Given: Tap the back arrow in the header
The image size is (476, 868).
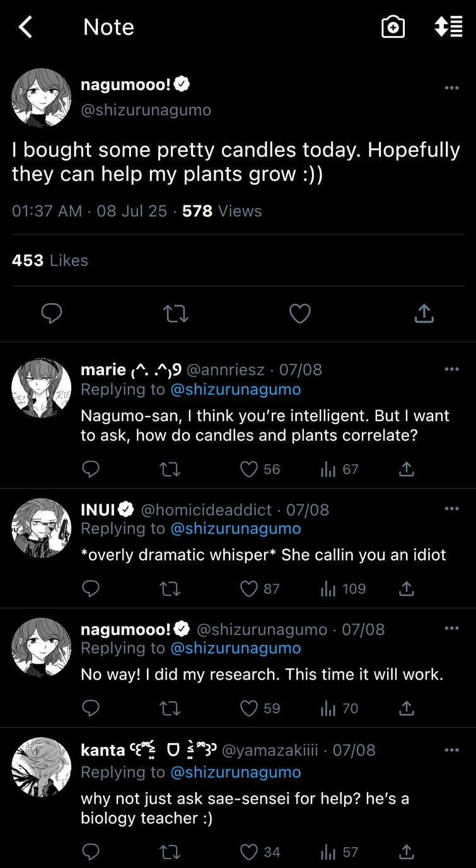Looking at the screenshot, I should tap(25, 27).
